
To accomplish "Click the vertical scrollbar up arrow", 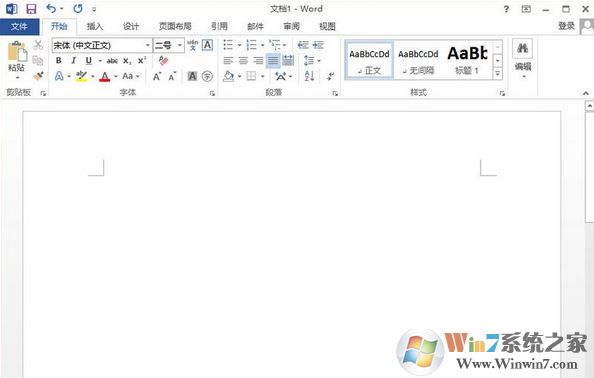I will click(589, 106).
